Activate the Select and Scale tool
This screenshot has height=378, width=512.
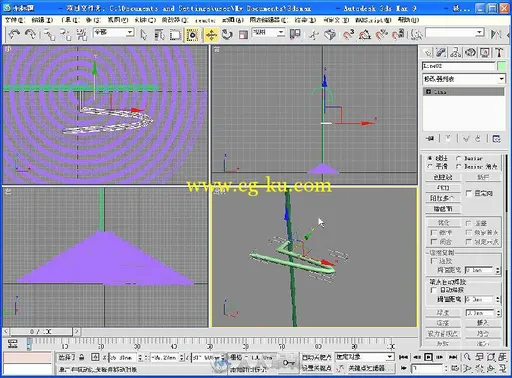coord(243,34)
